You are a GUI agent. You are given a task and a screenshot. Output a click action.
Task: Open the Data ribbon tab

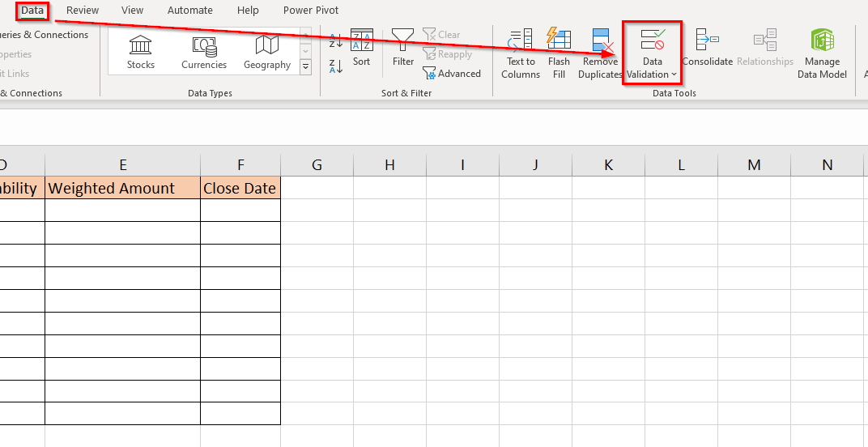[32, 10]
